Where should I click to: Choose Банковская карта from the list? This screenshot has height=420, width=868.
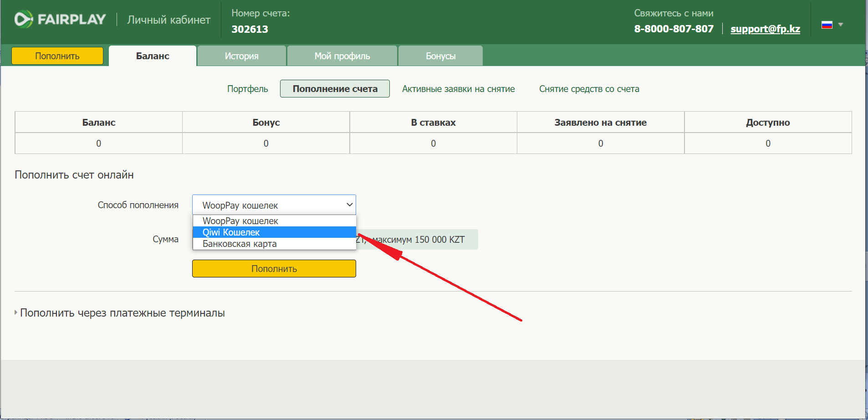(x=274, y=244)
